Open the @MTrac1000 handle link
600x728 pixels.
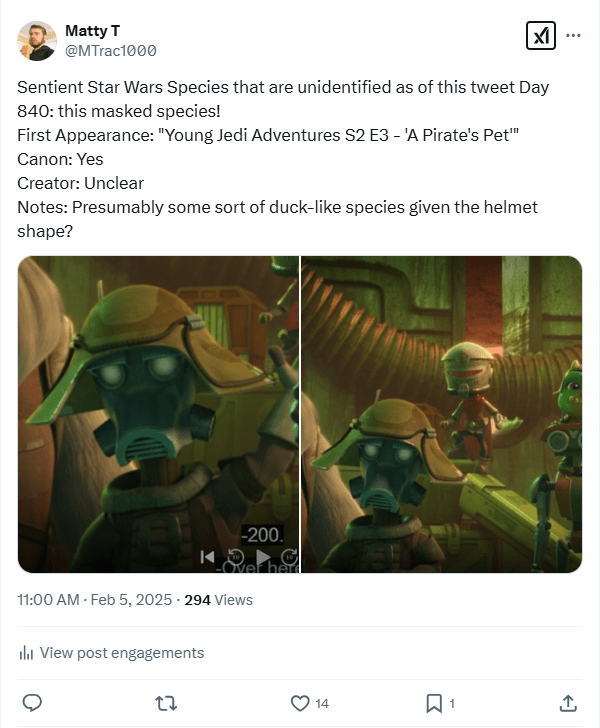tap(110, 50)
